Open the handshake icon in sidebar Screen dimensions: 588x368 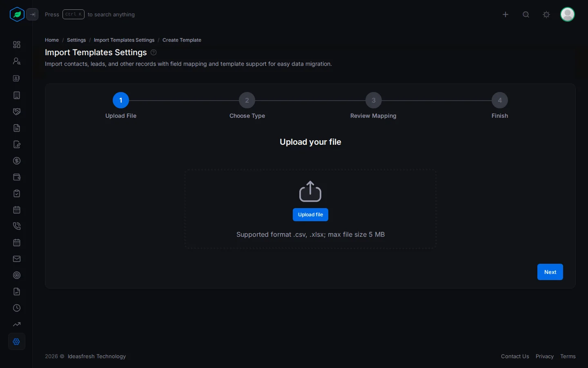point(17,112)
